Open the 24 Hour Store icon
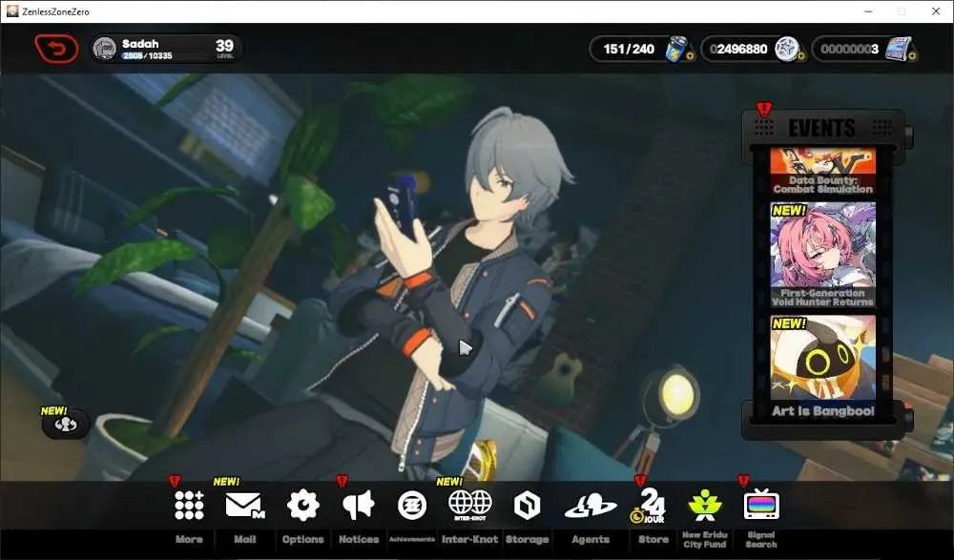The width and height of the screenshot is (954, 560). pyautogui.click(x=649, y=507)
